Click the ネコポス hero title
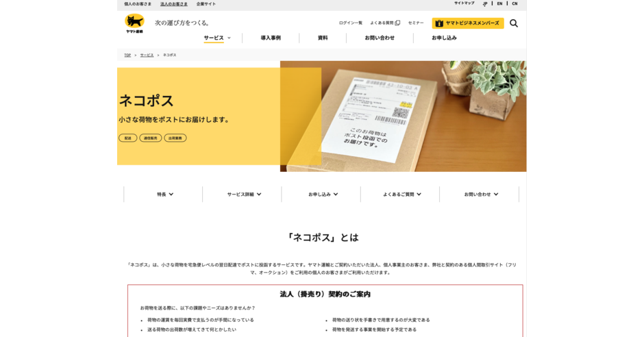Image resolution: width=644 pixels, height=337 pixels. 146,101
